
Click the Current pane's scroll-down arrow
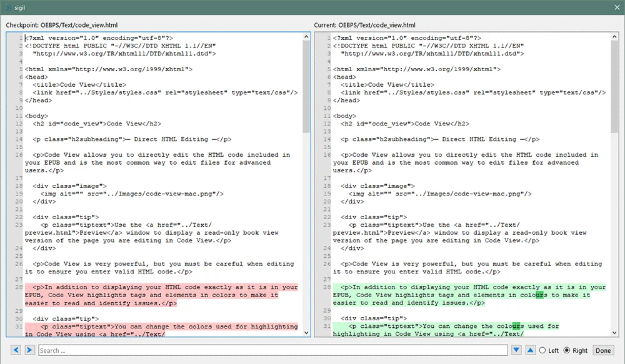(614, 333)
